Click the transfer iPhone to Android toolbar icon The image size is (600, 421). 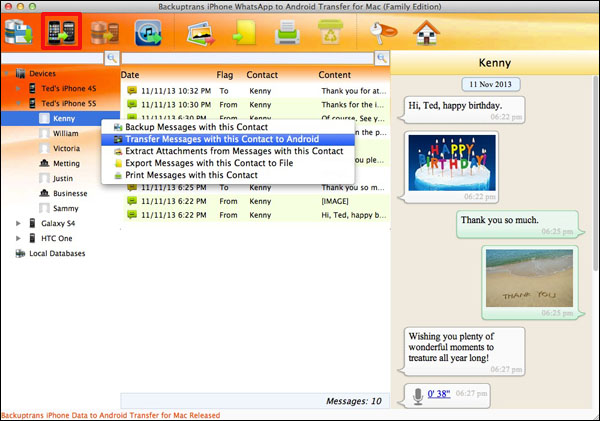point(61,31)
